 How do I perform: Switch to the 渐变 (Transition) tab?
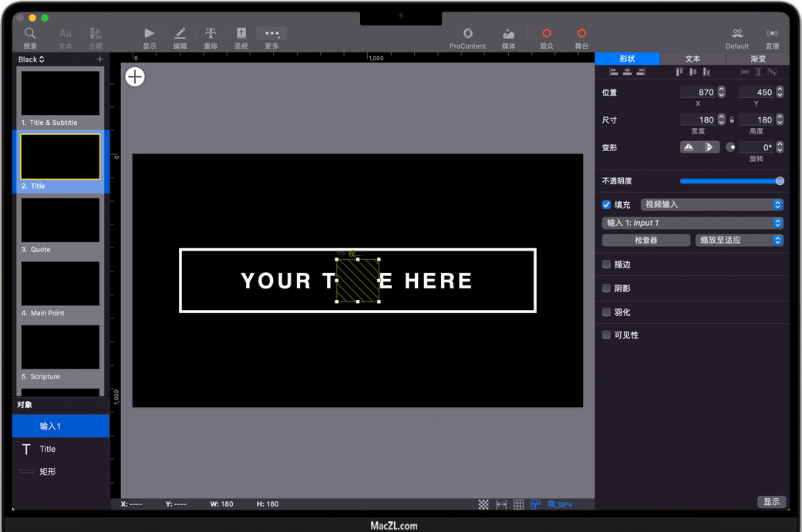(758, 59)
